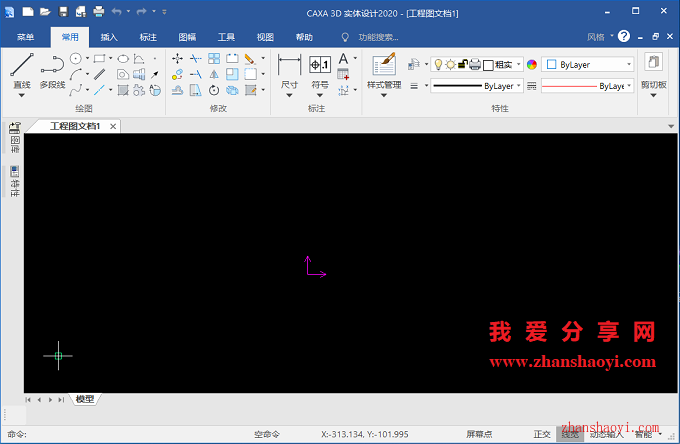This screenshot has height=444, width=680.
Task: Select the hatch fill tool
Action: pyautogui.click(x=123, y=90)
